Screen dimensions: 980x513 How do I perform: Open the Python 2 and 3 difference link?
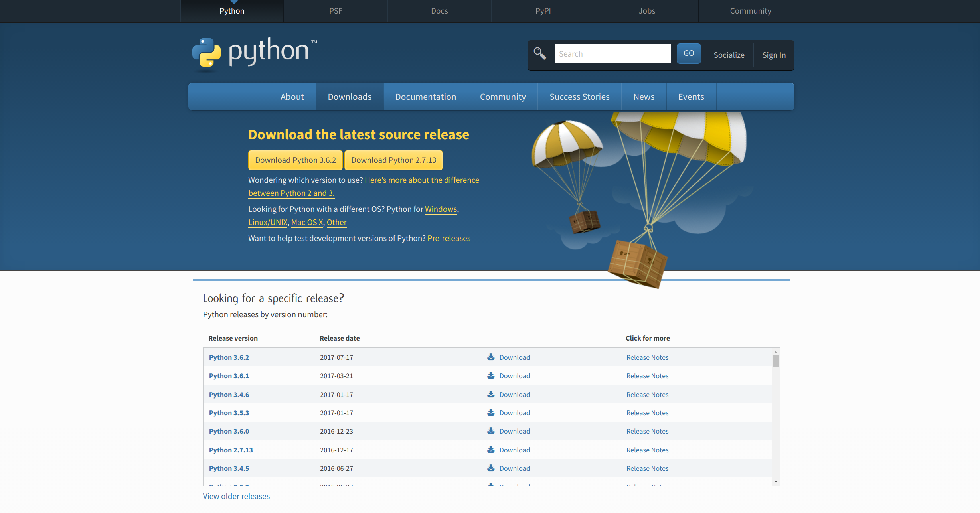422,180
